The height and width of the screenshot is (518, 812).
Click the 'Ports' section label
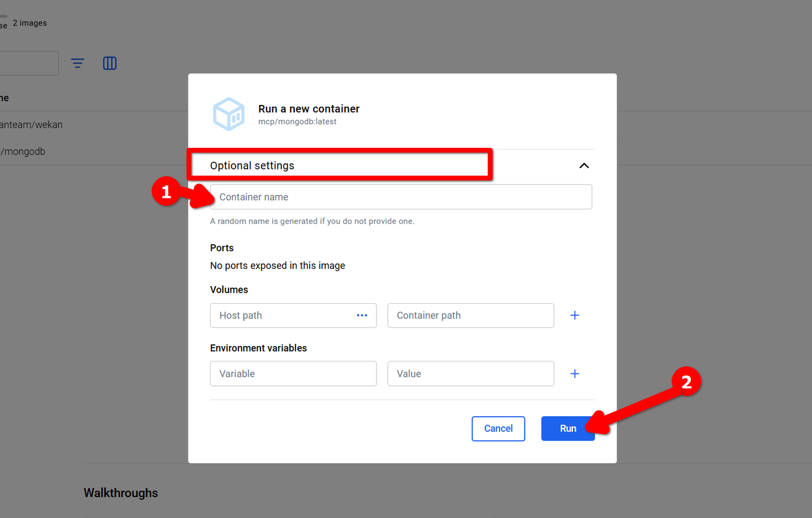[x=222, y=248]
